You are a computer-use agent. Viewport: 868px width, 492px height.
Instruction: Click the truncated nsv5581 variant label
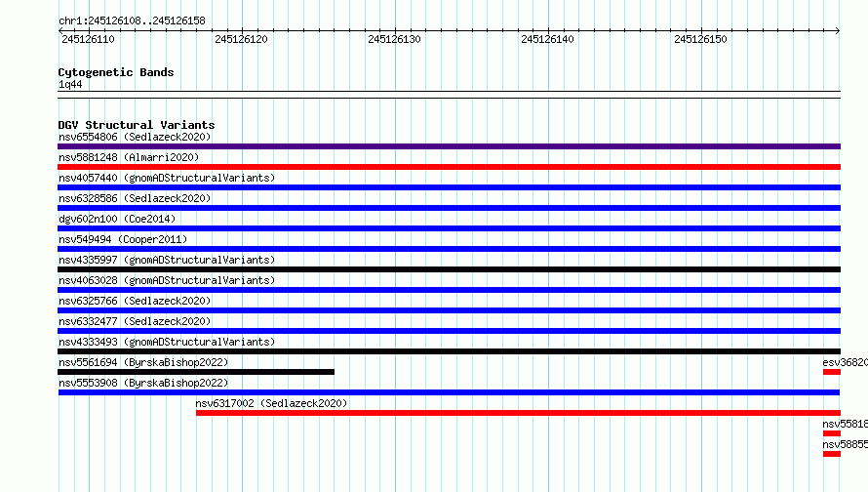click(x=846, y=424)
